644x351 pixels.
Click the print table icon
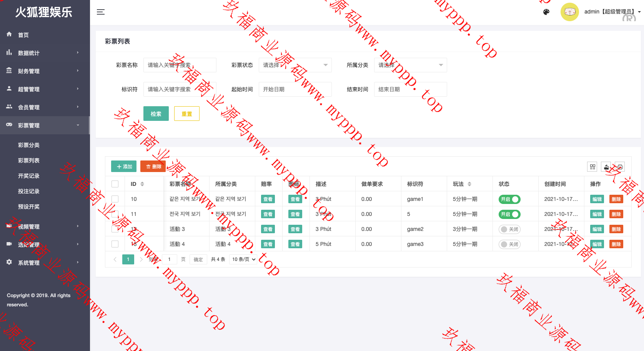tap(620, 167)
